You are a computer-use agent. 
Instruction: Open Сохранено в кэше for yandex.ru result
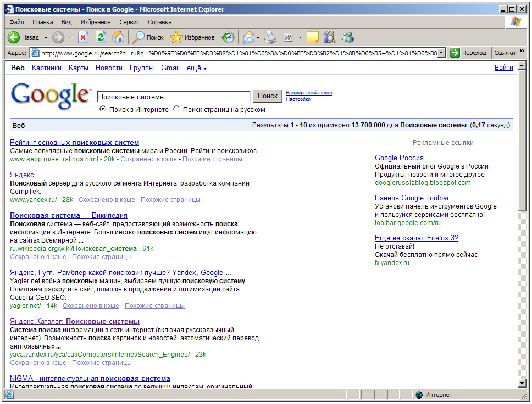click(x=107, y=200)
